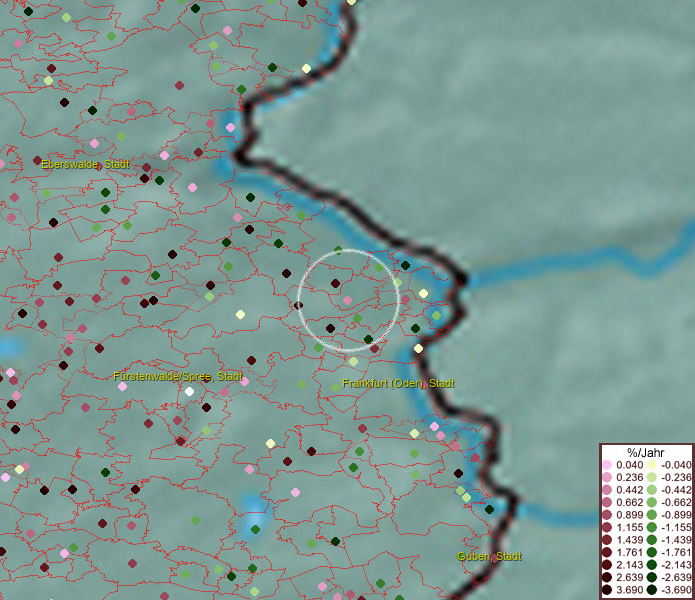
Task: Click the legend swatch for 3.690
Action: pyautogui.click(x=607, y=590)
